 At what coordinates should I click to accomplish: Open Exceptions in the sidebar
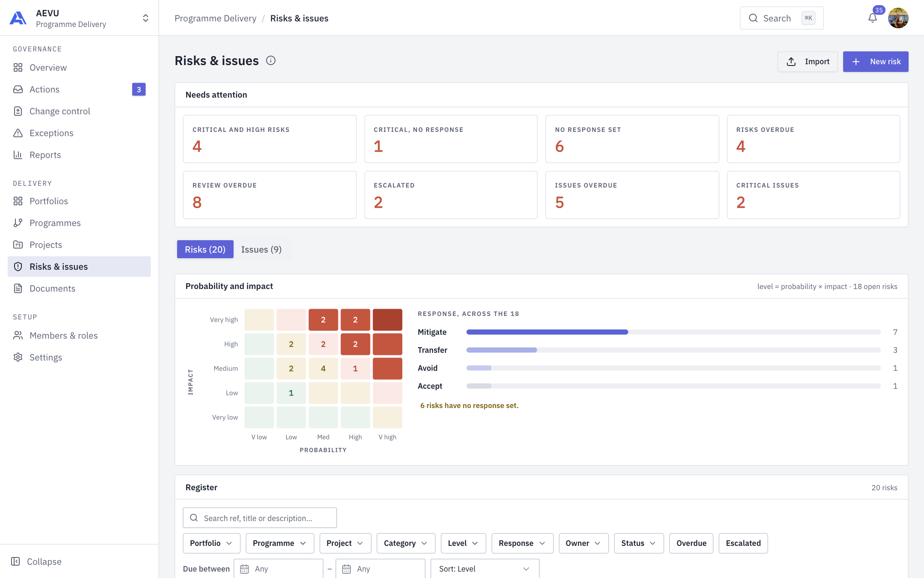pyautogui.click(x=79, y=133)
